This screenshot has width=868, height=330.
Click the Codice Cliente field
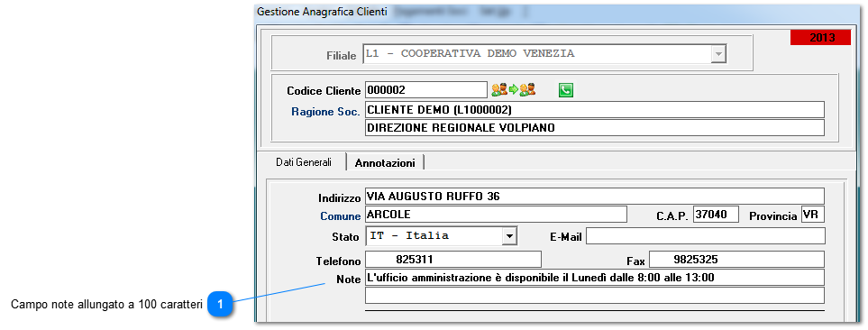click(425, 89)
